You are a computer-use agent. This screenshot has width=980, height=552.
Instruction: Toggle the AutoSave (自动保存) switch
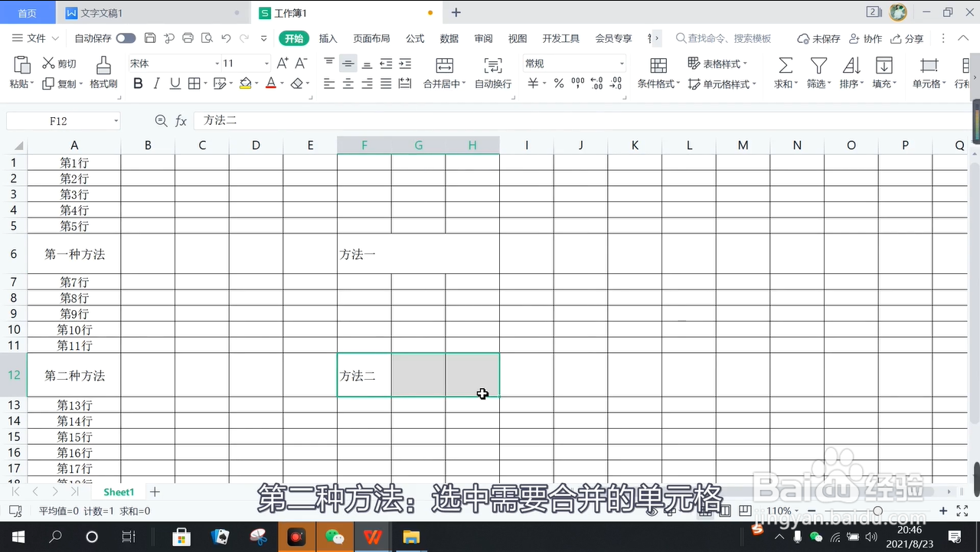pos(125,38)
